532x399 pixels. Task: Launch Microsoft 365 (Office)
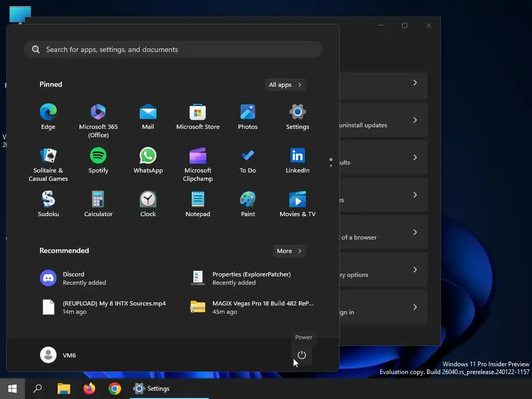(x=98, y=121)
